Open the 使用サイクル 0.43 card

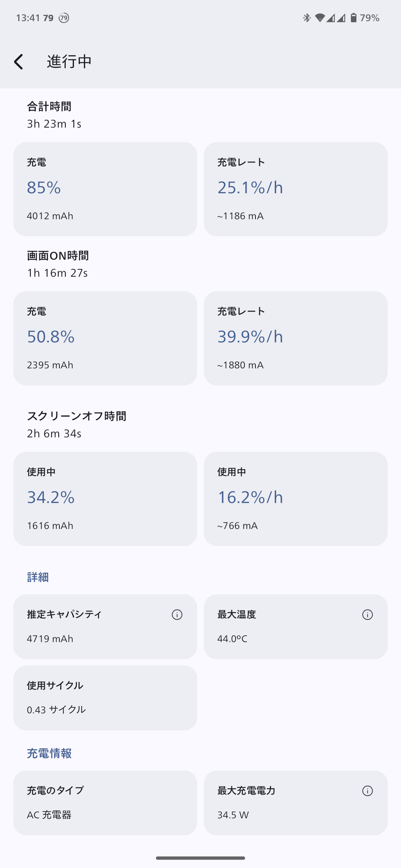[x=105, y=698]
